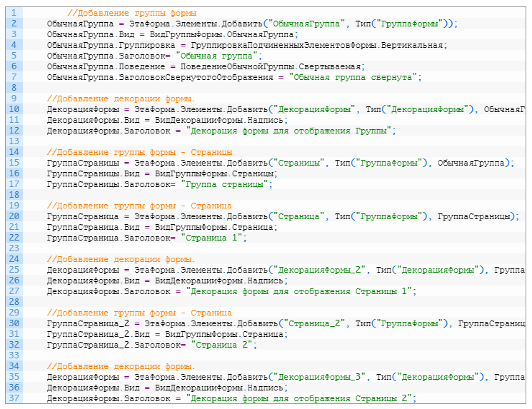Click the string "Обычная группа свернута" on line 7
Viewport: 532px width, 409px height.
point(353,77)
